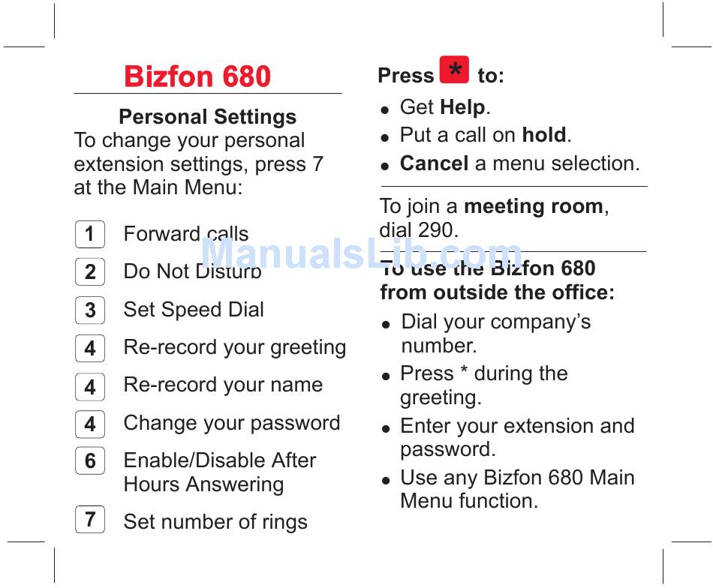Click the Get Help bullet item

[445, 107]
